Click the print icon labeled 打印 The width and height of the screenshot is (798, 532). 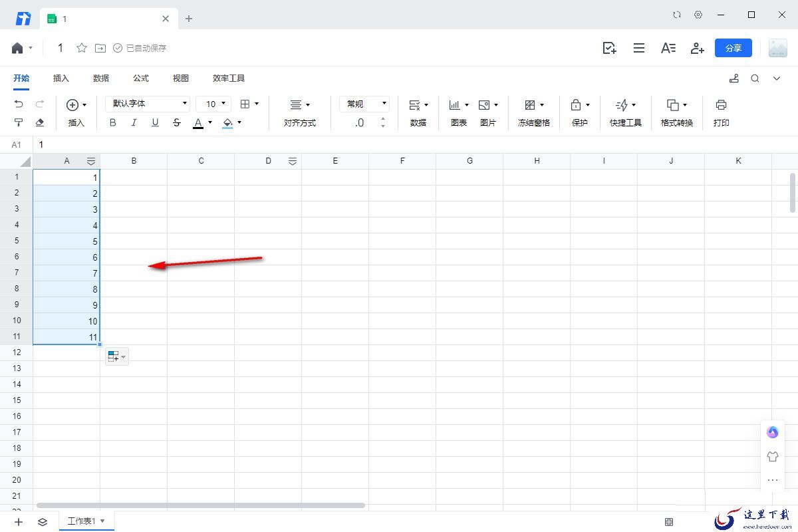[x=721, y=112]
